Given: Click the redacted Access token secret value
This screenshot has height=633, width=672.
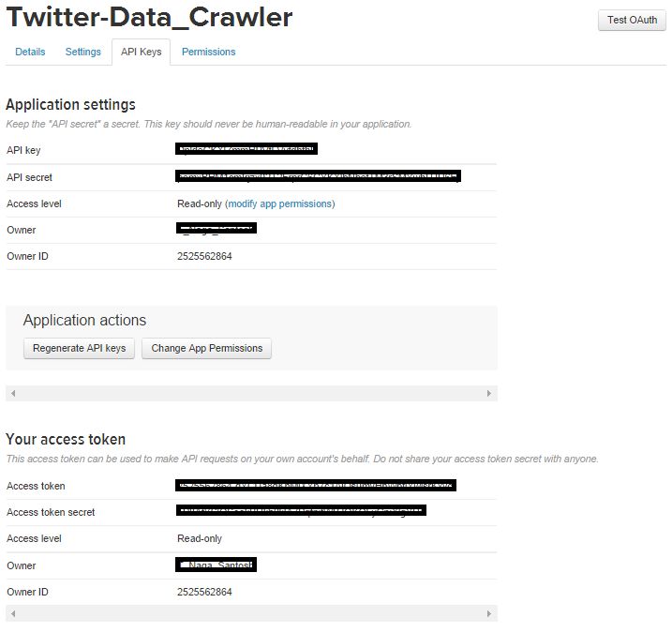Looking at the screenshot, I should pos(301,510).
